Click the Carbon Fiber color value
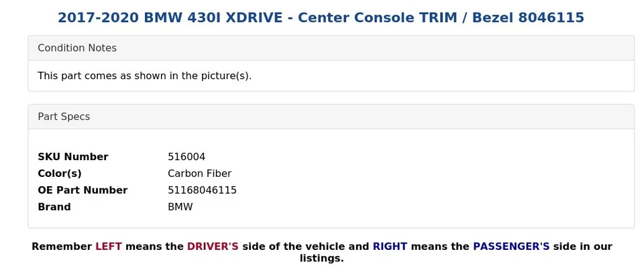This screenshot has width=644, height=274. coord(200,174)
